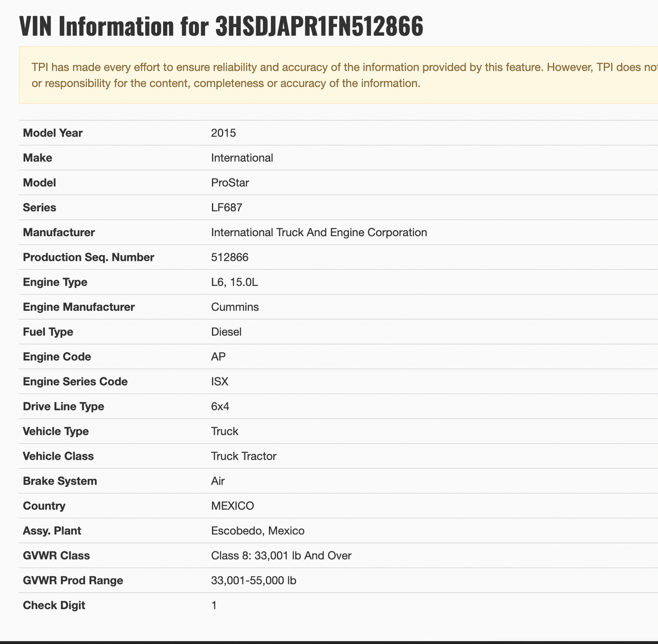Select the Drive Line Type value 6x4
Image resolution: width=658 pixels, height=644 pixels.
[x=220, y=407]
